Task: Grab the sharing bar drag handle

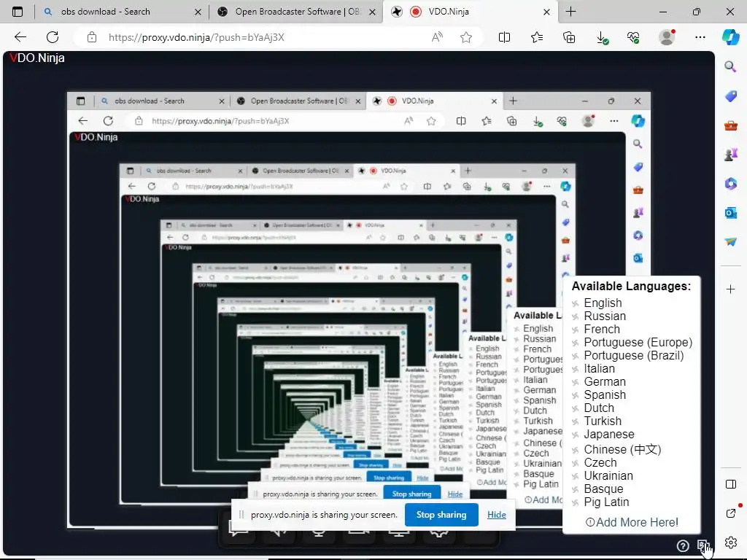Action: 241,515
